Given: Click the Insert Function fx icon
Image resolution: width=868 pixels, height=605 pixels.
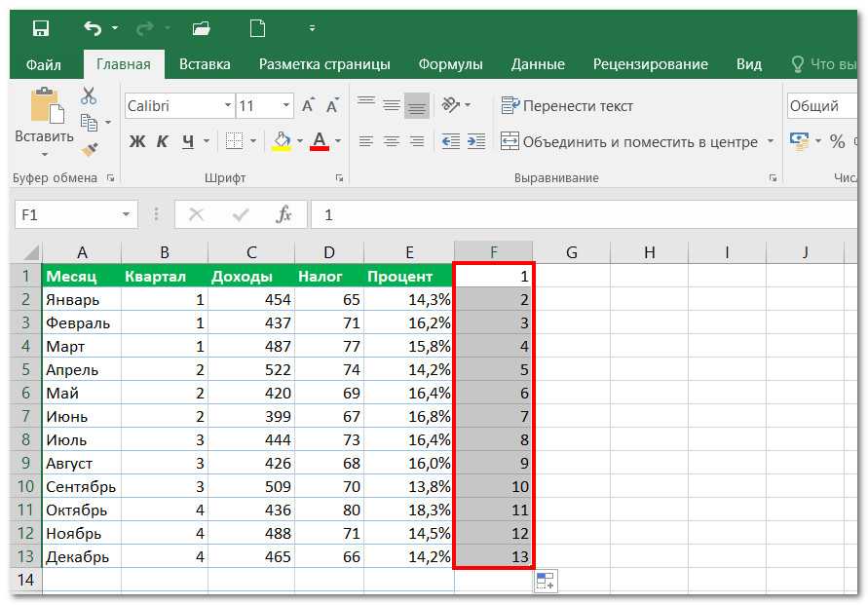Looking at the screenshot, I should (283, 214).
